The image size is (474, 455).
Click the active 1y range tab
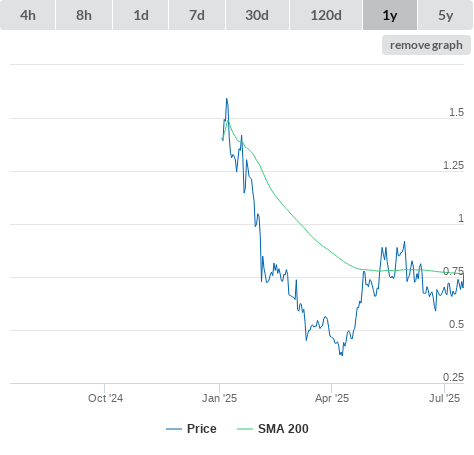coord(390,15)
